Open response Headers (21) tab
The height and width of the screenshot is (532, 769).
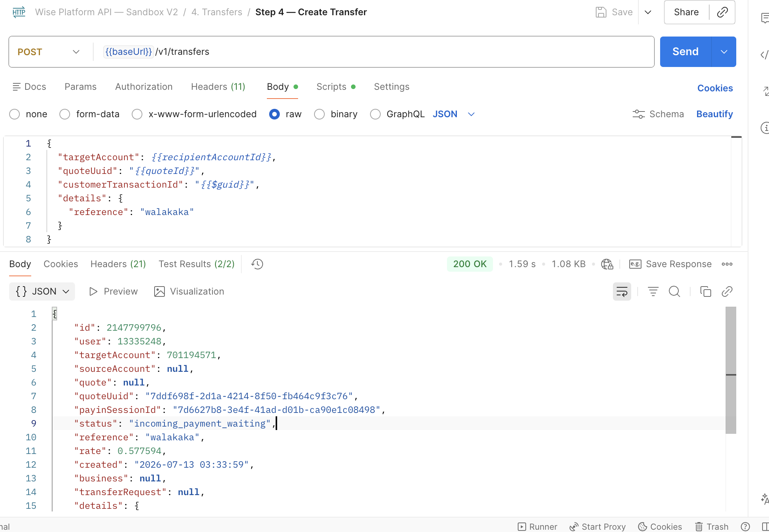118,264
